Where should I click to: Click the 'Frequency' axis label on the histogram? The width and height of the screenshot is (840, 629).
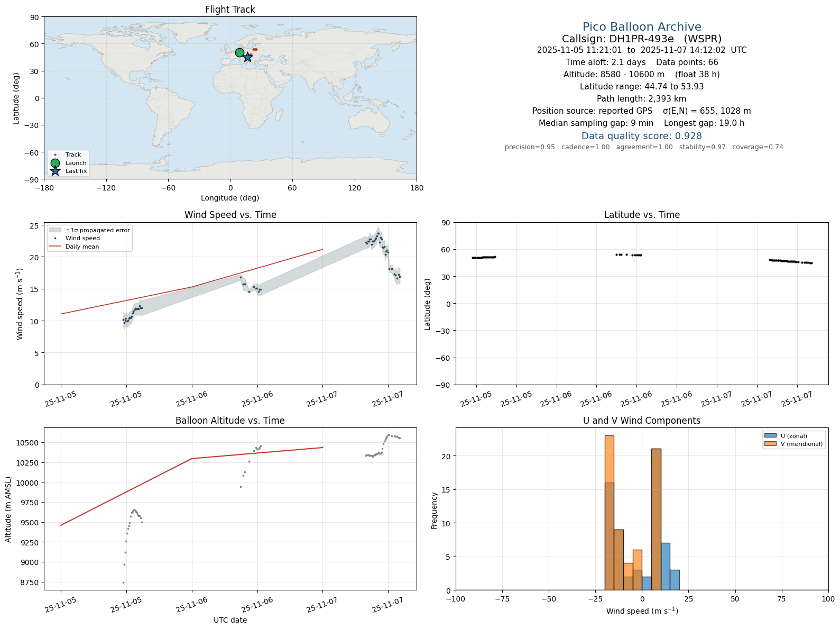point(435,511)
